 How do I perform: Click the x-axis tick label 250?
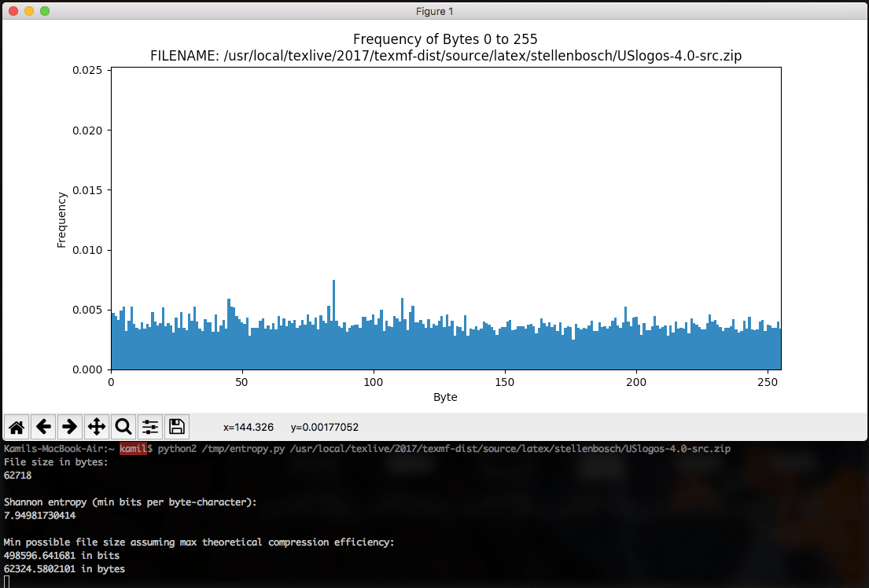pyautogui.click(x=768, y=382)
